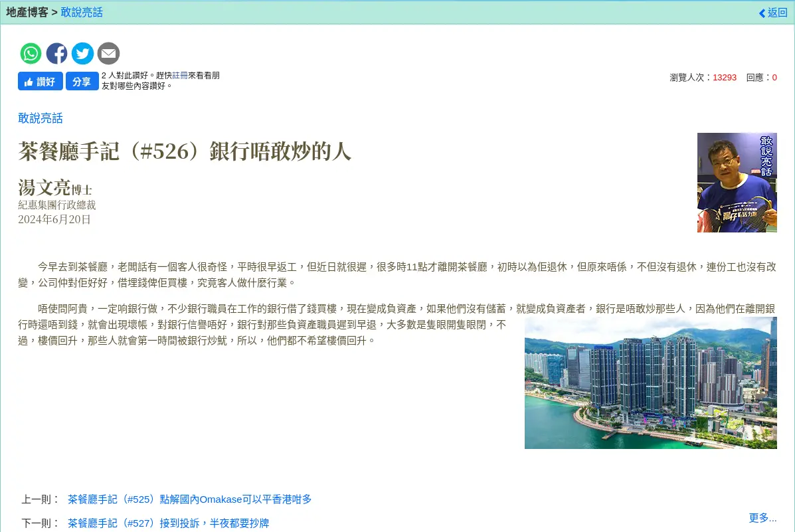This screenshot has width=795, height=532.
Task: Click the article title 茶餐廳手記（#526）
Action: tap(184, 152)
